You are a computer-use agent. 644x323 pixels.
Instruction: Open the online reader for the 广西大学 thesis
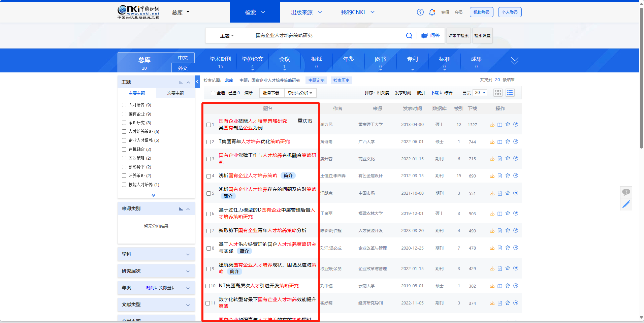pos(500,142)
